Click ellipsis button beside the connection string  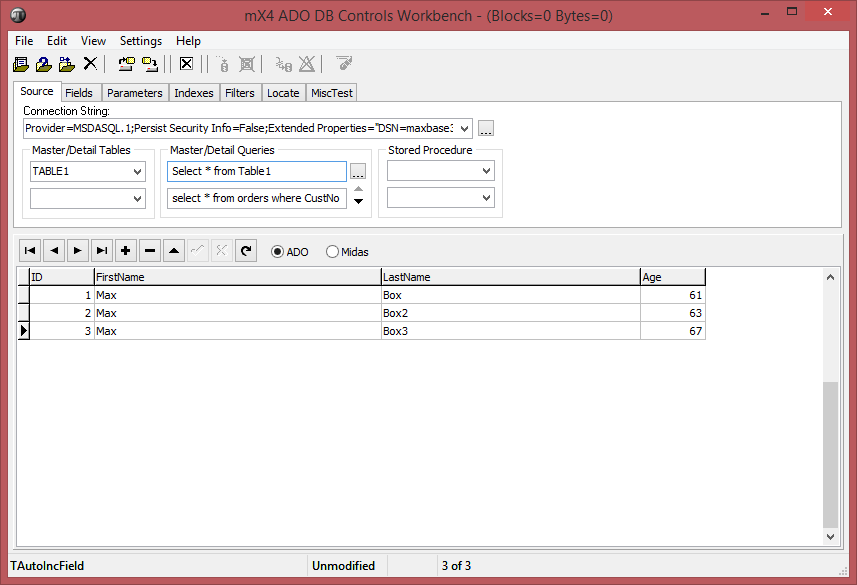(486, 128)
